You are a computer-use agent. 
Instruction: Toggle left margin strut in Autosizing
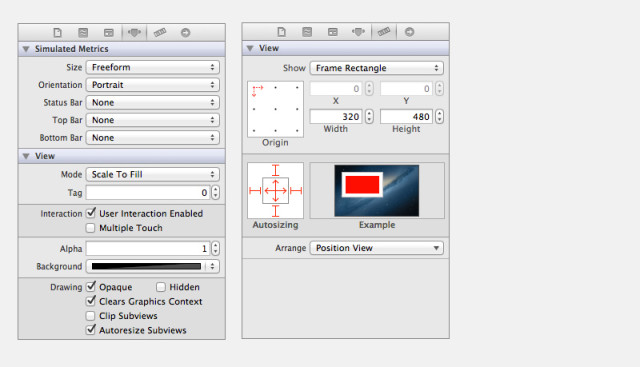(255, 191)
